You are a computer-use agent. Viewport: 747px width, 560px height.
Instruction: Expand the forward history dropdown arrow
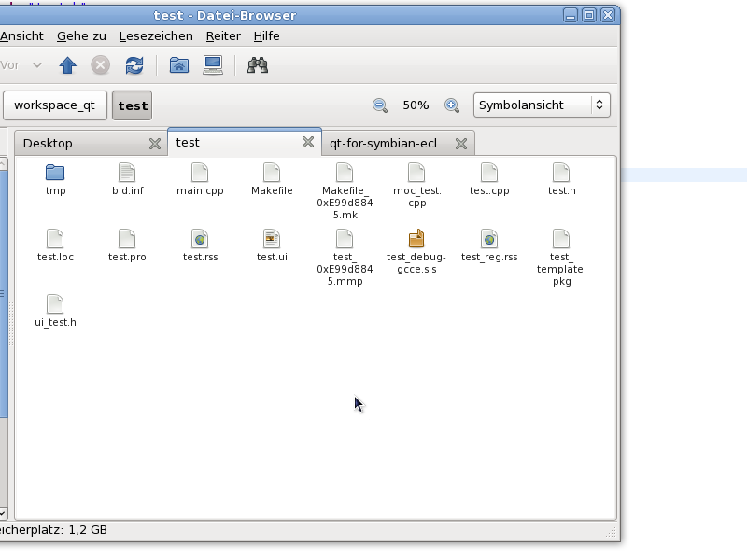(37, 65)
